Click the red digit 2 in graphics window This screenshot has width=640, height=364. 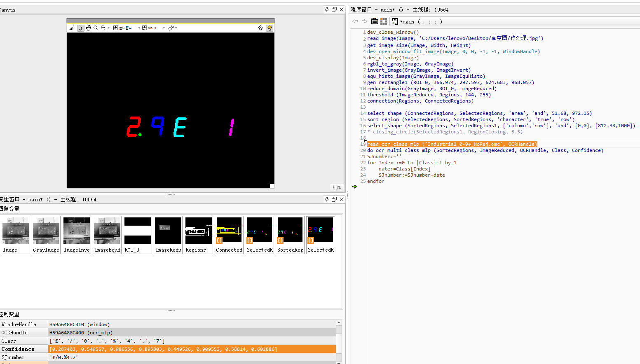click(x=134, y=126)
